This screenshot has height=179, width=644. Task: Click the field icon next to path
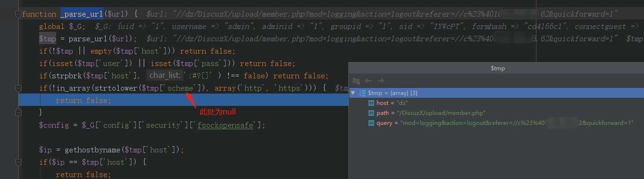(371, 113)
